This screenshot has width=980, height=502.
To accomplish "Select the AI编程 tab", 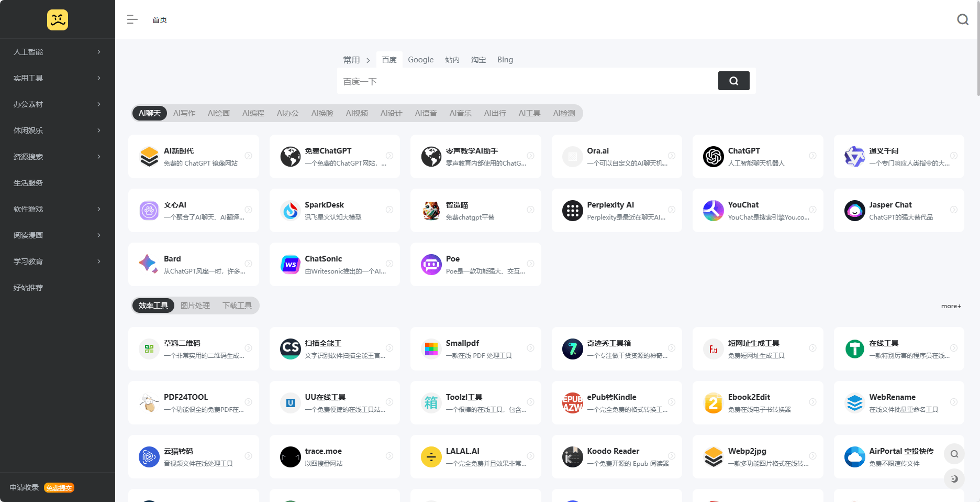I will coord(253,113).
